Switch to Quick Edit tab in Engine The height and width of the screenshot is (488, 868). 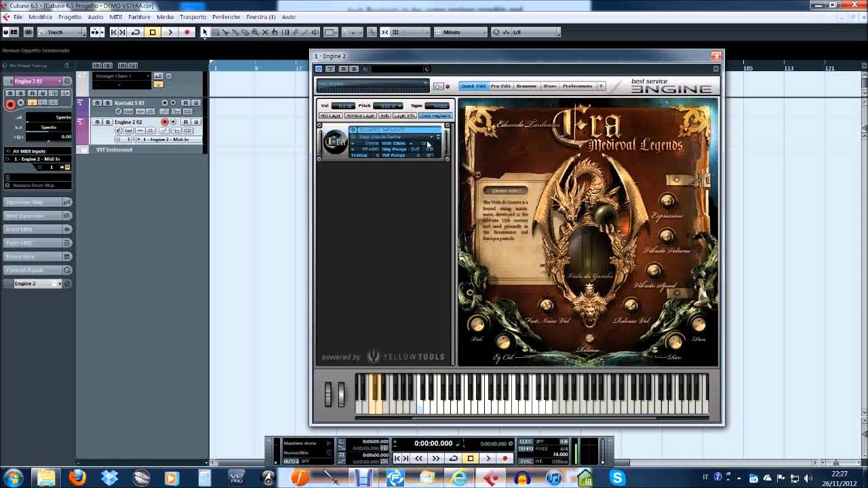[474, 86]
